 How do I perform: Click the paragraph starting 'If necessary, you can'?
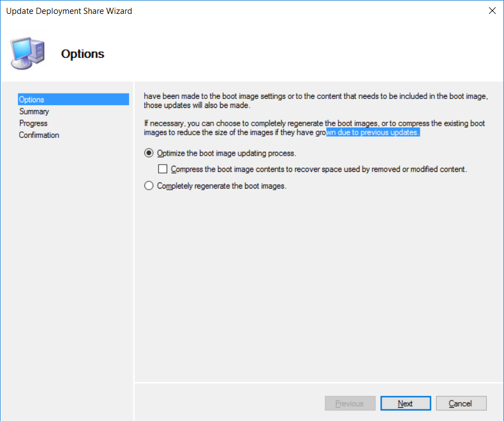(315, 128)
